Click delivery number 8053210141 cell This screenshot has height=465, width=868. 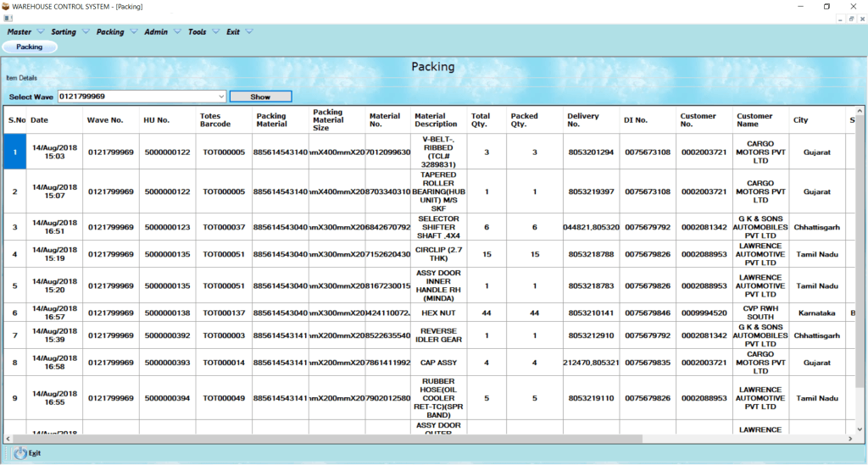pyautogui.click(x=591, y=313)
